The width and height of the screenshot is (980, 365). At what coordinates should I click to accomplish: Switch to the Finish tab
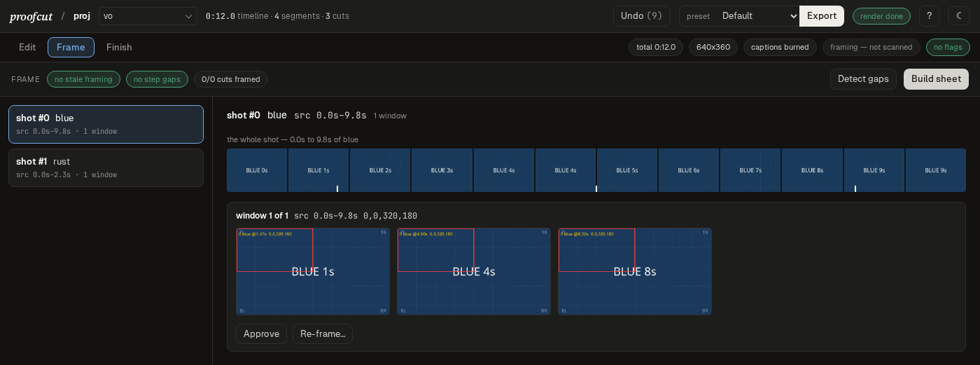(x=119, y=47)
